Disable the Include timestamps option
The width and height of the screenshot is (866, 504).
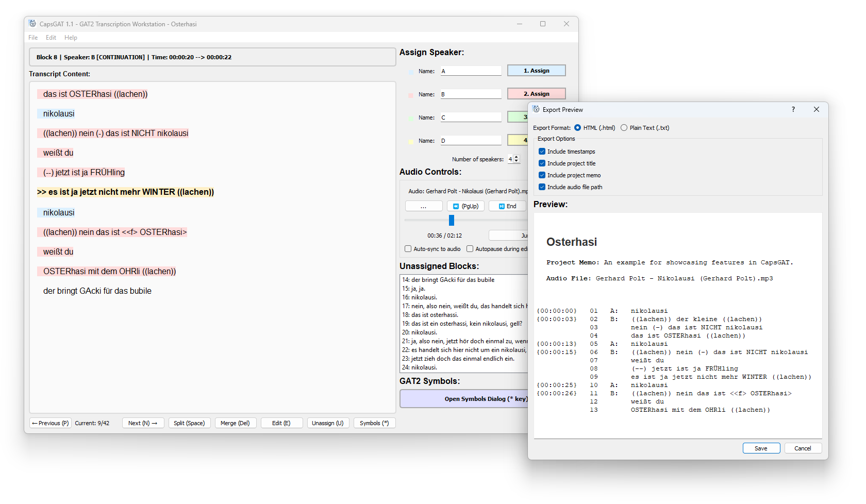[x=542, y=151]
